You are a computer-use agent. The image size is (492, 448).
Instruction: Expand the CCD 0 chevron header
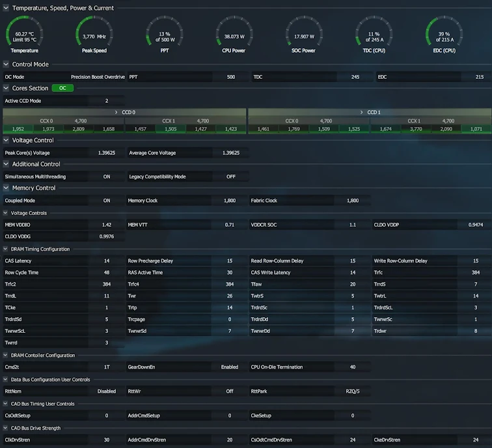(124, 112)
